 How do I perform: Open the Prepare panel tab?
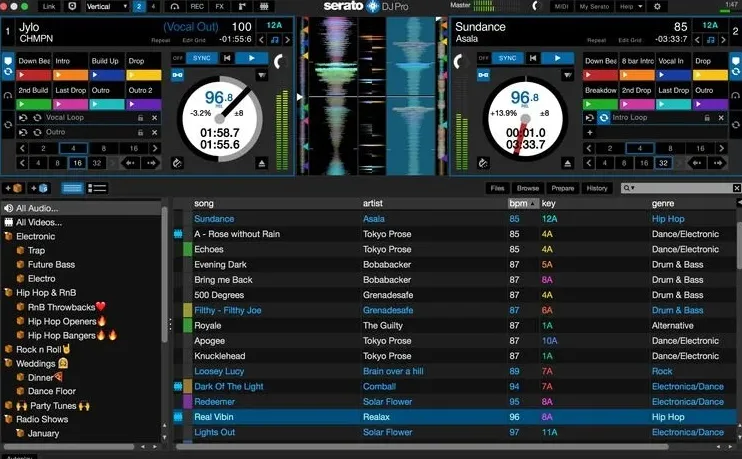point(563,188)
